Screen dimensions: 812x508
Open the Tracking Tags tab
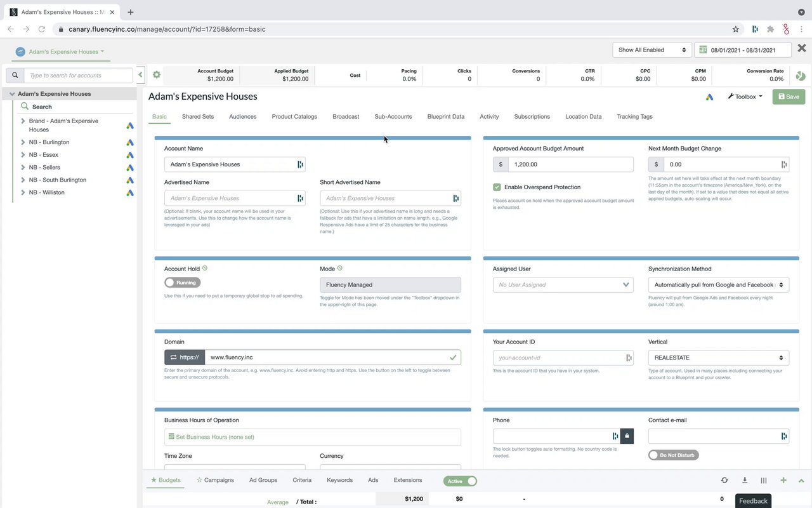click(x=634, y=117)
